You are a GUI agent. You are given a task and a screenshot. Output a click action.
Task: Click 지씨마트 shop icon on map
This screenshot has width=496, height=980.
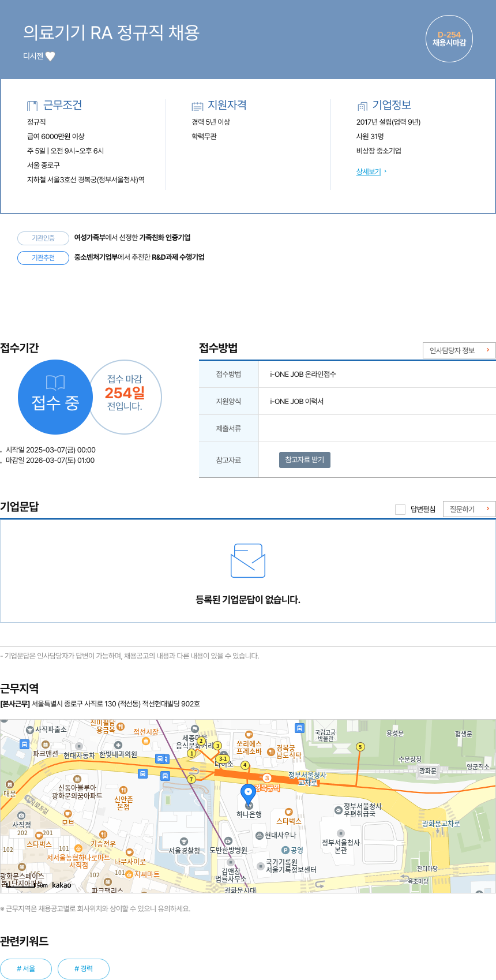(129, 874)
